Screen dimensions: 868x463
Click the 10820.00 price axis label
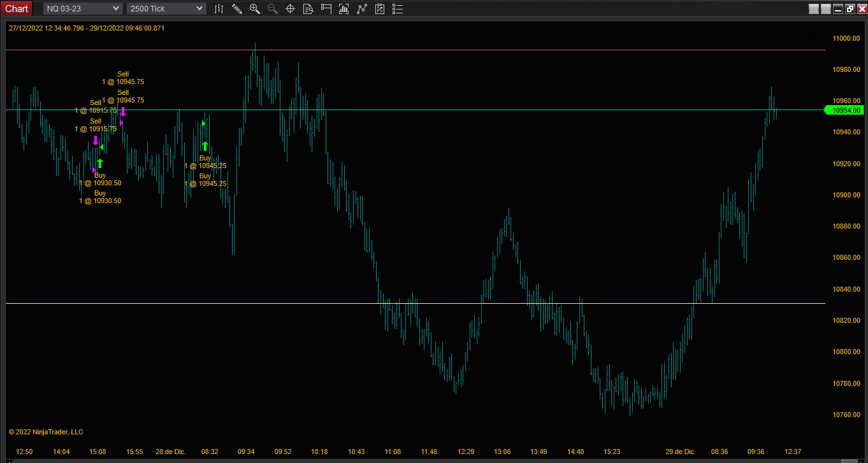pos(846,320)
